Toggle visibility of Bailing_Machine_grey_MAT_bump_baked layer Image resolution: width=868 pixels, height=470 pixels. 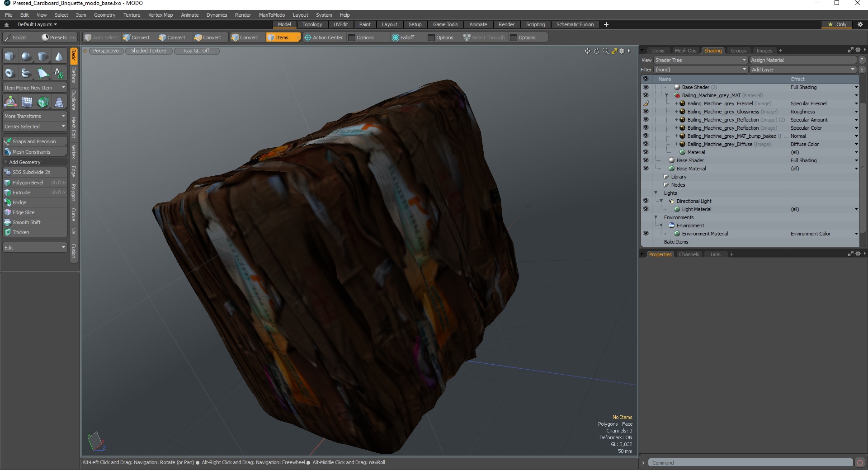(x=646, y=136)
